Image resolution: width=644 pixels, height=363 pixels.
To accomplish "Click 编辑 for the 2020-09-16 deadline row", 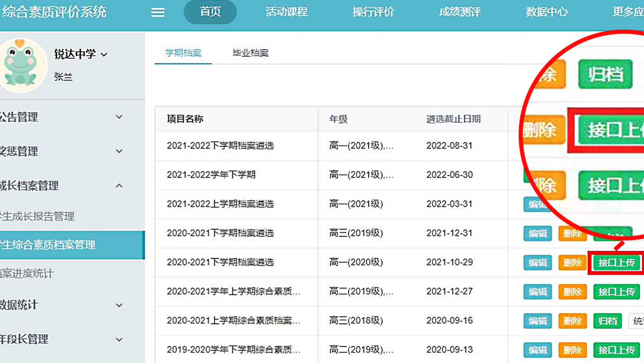I will (538, 321).
